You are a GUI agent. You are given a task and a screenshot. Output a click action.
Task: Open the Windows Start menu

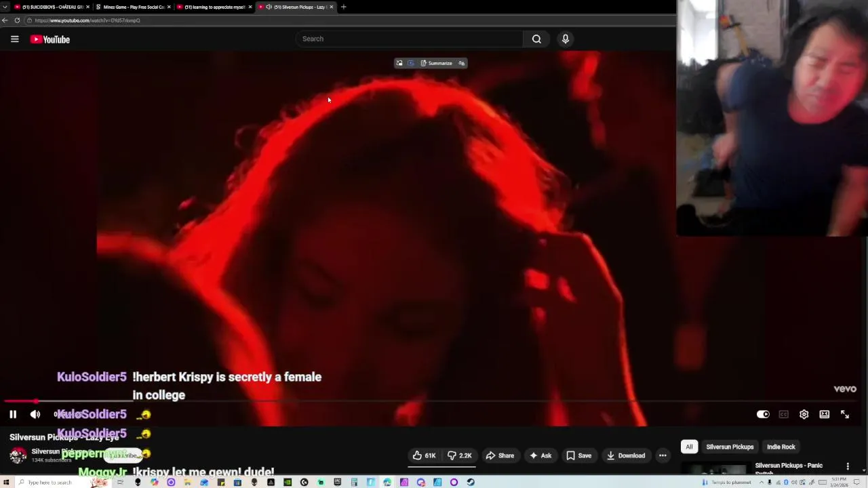[5, 483]
